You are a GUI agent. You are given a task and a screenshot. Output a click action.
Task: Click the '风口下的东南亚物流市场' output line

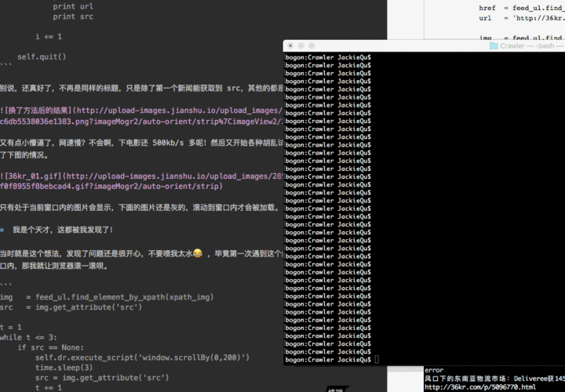click(x=494, y=379)
